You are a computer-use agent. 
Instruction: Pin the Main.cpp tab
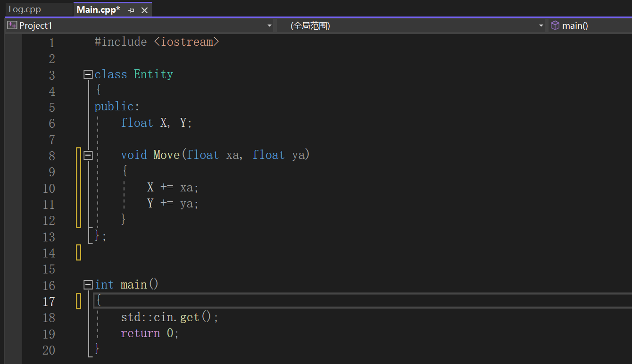point(131,10)
